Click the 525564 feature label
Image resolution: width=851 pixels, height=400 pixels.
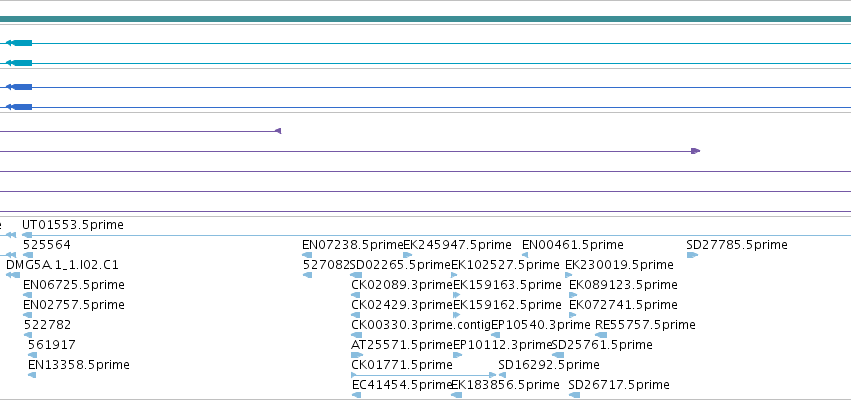coord(47,245)
